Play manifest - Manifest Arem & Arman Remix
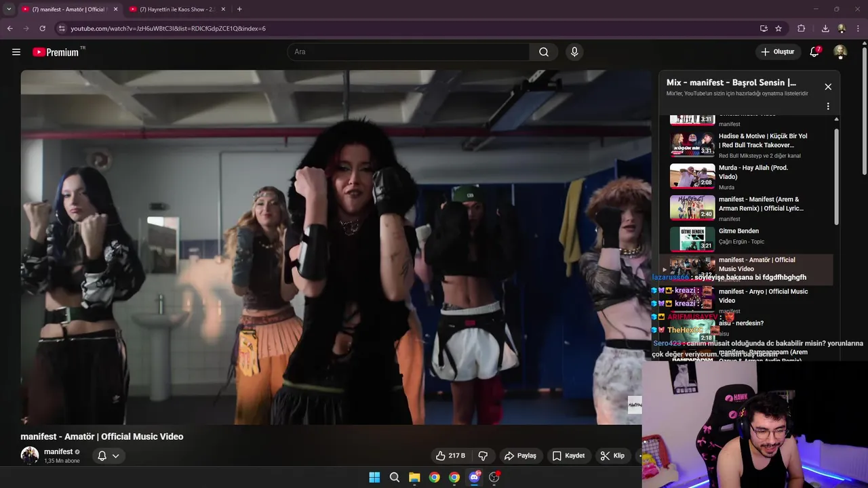This screenshot has height=488, width=868. pyautogui.click(x=746, y=209)
